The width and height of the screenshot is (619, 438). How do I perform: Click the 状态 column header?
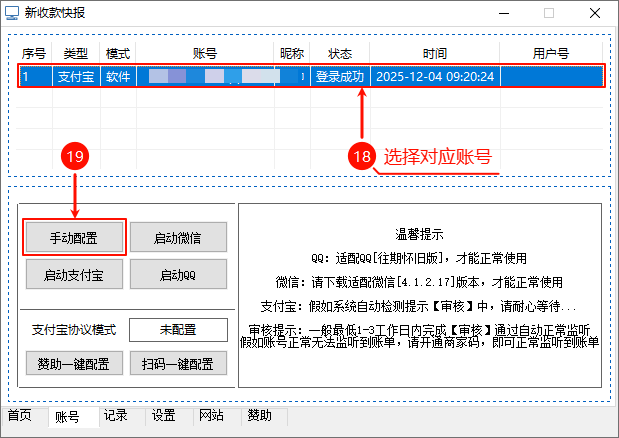[340, 53]
